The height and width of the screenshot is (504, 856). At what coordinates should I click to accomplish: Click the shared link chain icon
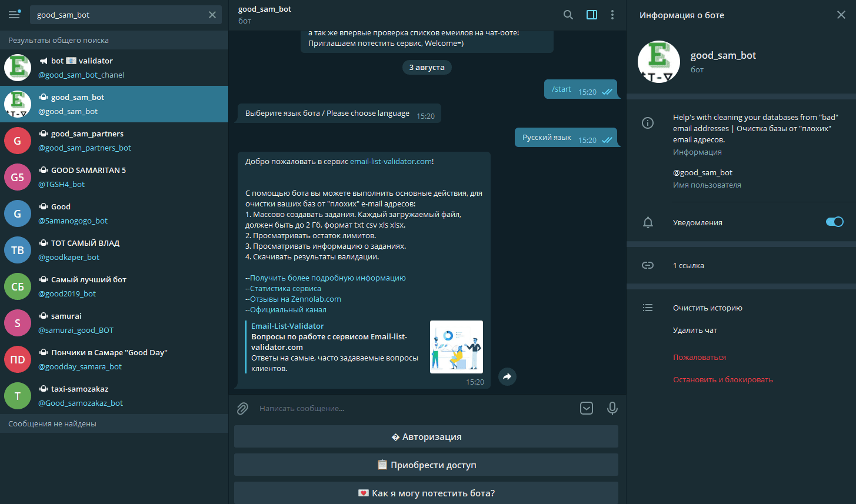pos(648,265)
